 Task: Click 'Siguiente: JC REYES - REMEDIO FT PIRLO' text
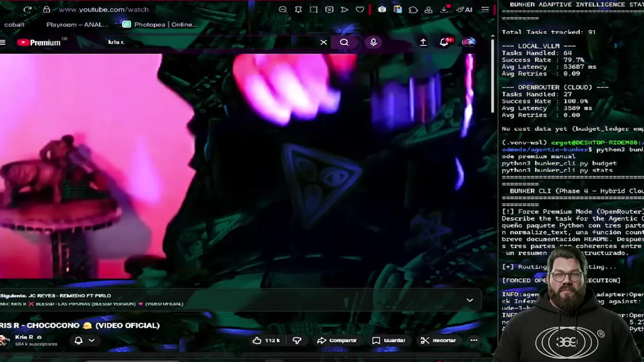pos(56,296)
